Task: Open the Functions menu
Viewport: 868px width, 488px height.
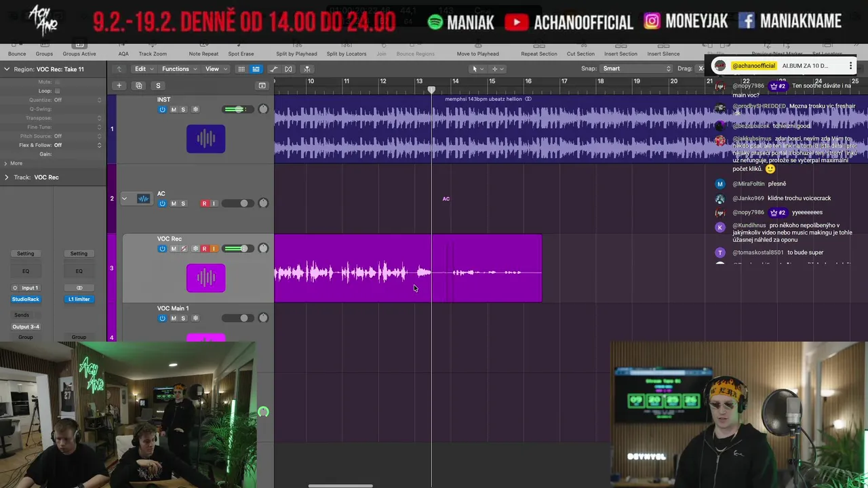Action: point(179,68)
